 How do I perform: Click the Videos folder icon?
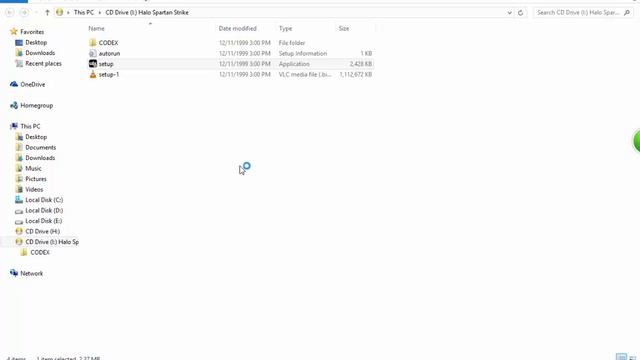(19, 189)
